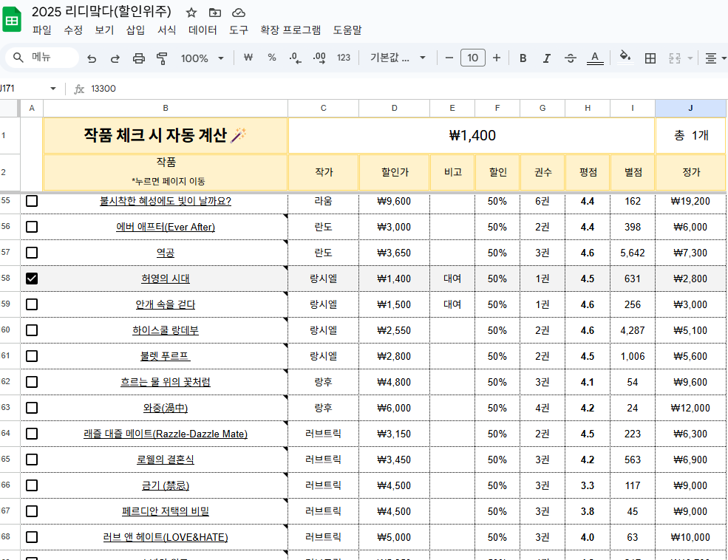Viewport: 728px width, 560px height.
Task: Select the paint format roller icon
Action: click(x=162, y=58)
